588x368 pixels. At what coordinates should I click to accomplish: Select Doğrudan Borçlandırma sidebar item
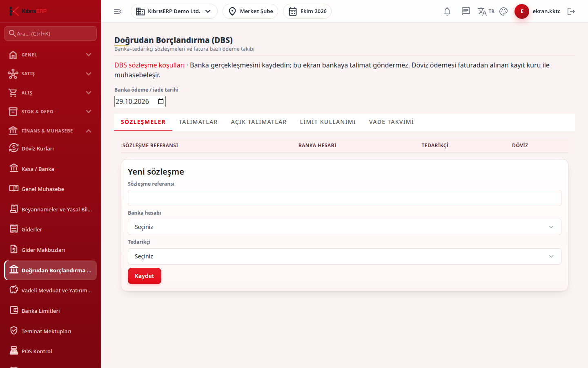(51, 270)
